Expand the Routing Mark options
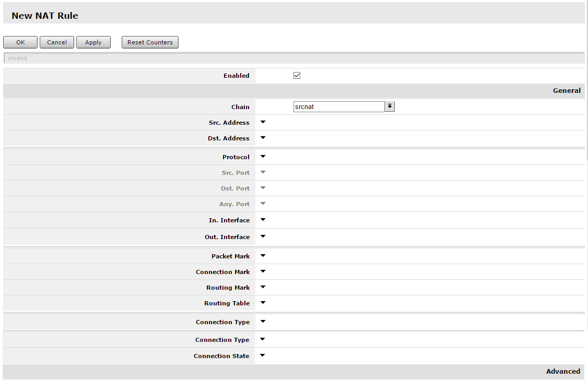The image size is (588, 380). 262,287
